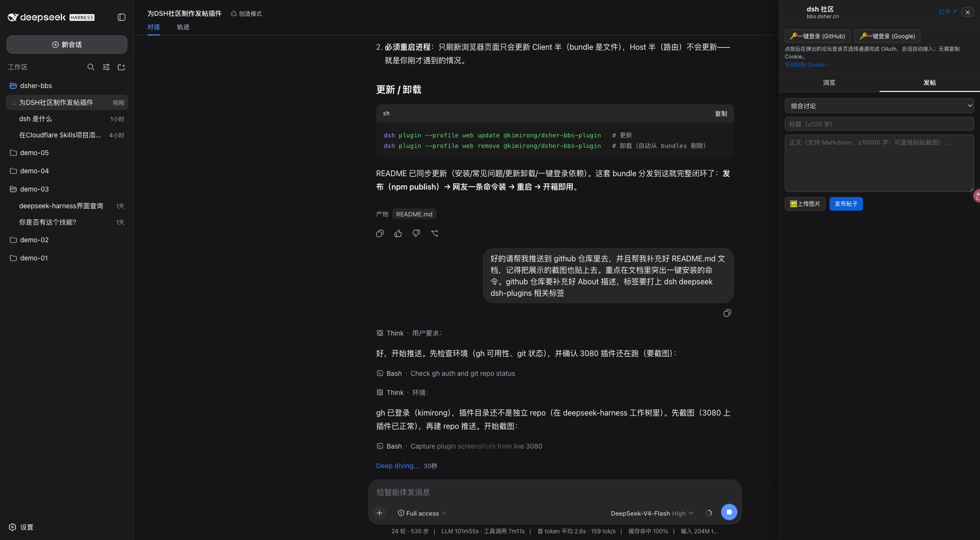
Task: Stop generation with blue stop button
Action: coord(729,512)
